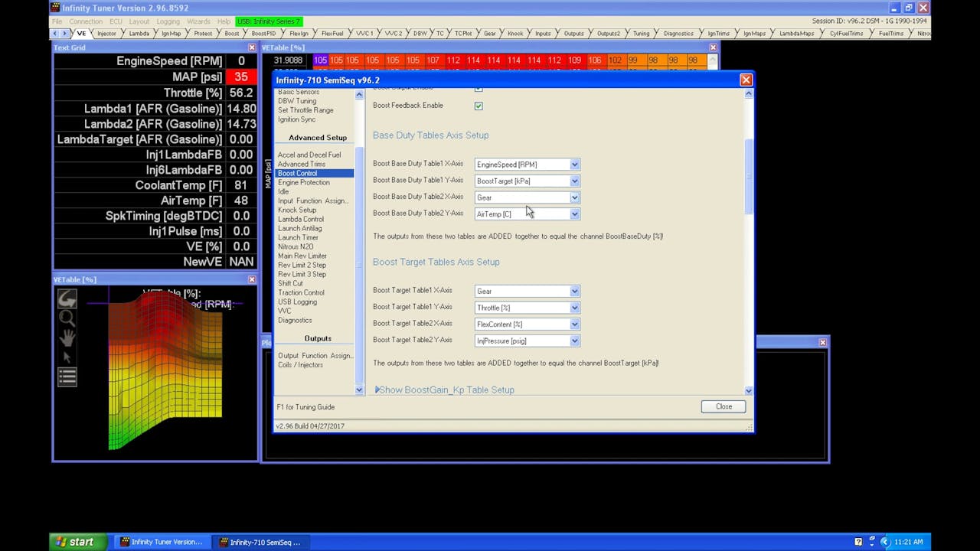The width and height of the screenshot is (980, 551).
Task: Close the SemiSeq dialog with the Close button
Action: 722,406
